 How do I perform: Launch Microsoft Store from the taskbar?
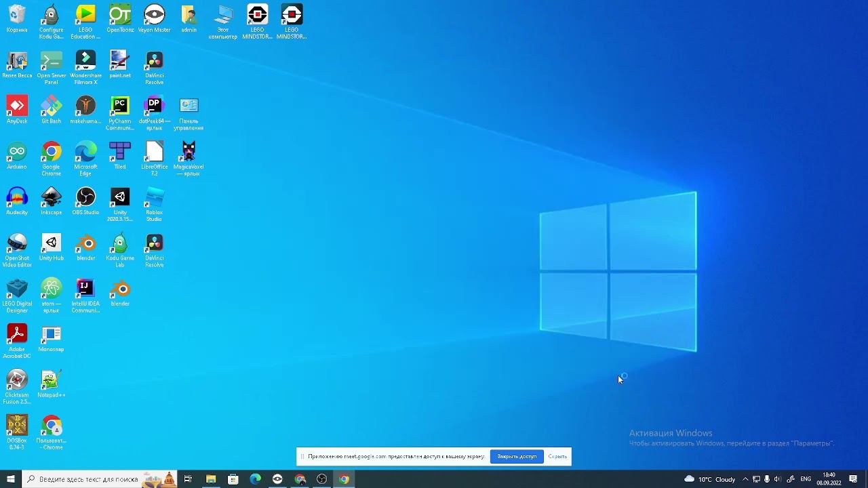(233, 479)
